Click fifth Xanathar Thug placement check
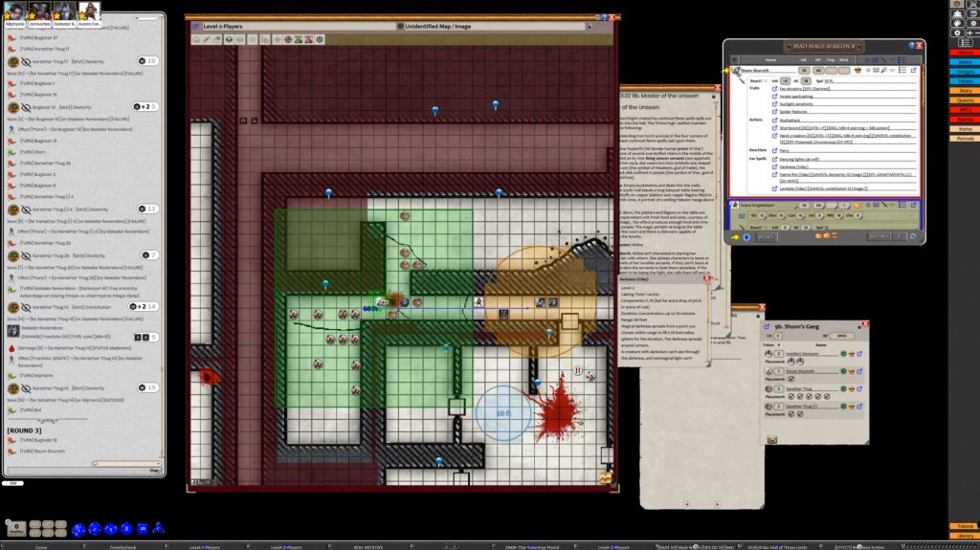 tap(827, 396)
